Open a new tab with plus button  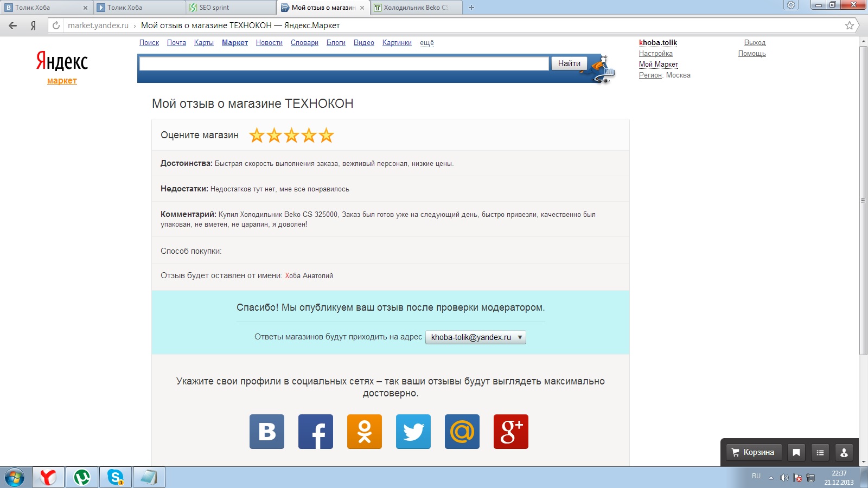click(471, 8)
